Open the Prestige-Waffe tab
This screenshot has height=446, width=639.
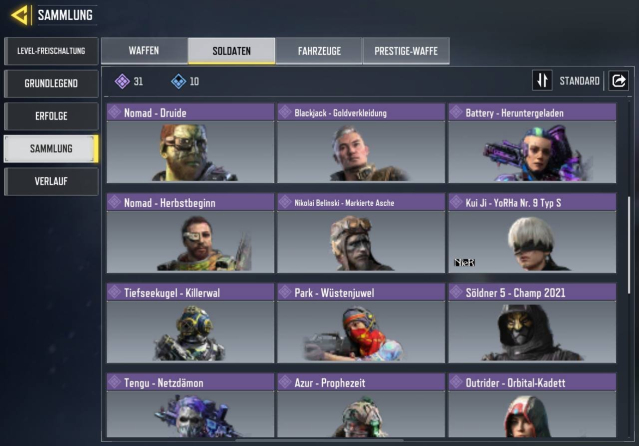point(406,51)
